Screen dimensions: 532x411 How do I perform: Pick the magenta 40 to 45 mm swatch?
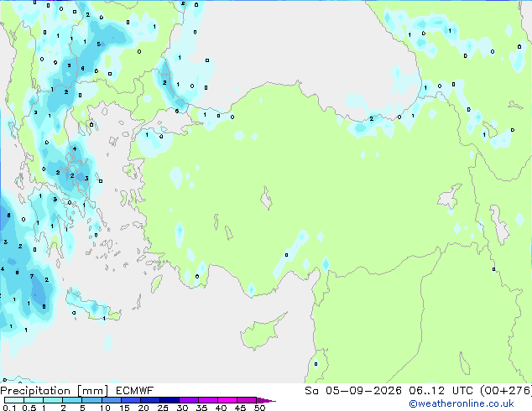click(x=227, y=400)
